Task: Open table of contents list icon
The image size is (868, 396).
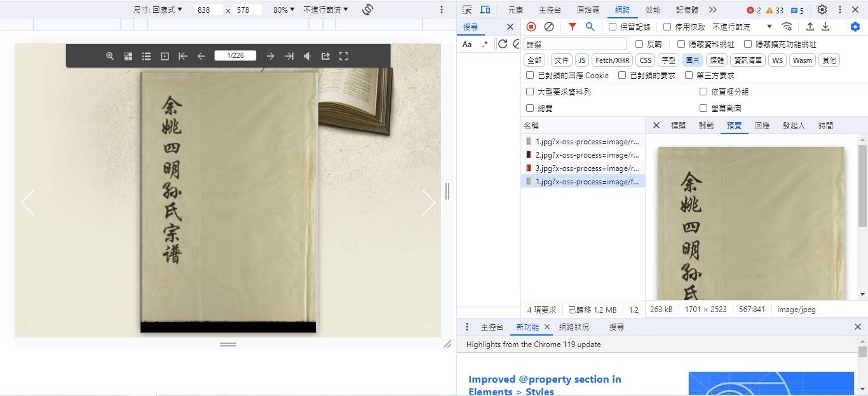Action: pos(146,56)
